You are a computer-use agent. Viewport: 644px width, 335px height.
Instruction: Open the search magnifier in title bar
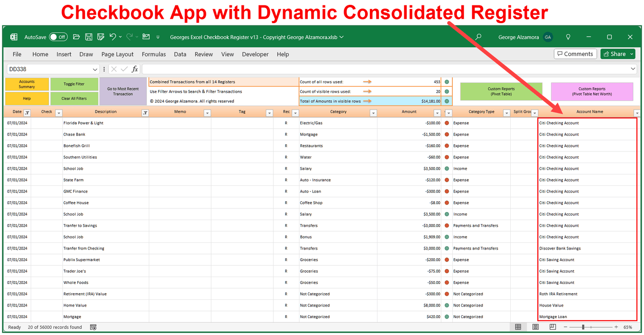tap(478, 37)
